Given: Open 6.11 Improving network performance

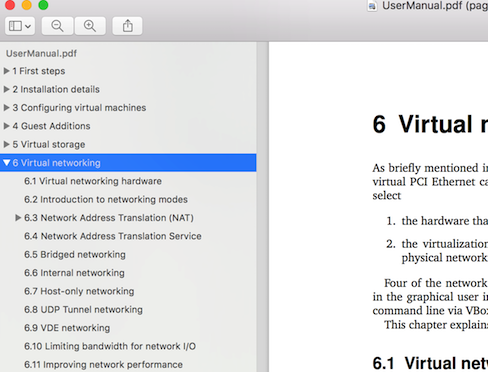Looking at the screenshot, I should pos(103,364).
